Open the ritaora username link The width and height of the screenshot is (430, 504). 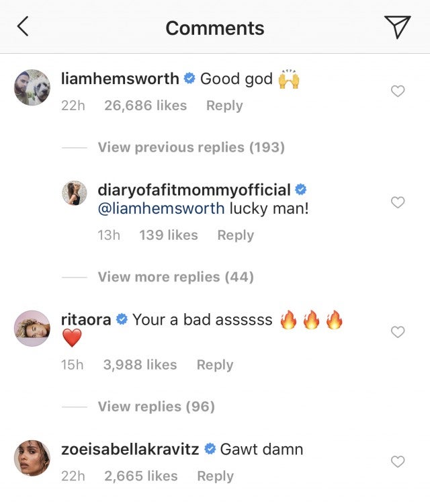coord(86,320)
